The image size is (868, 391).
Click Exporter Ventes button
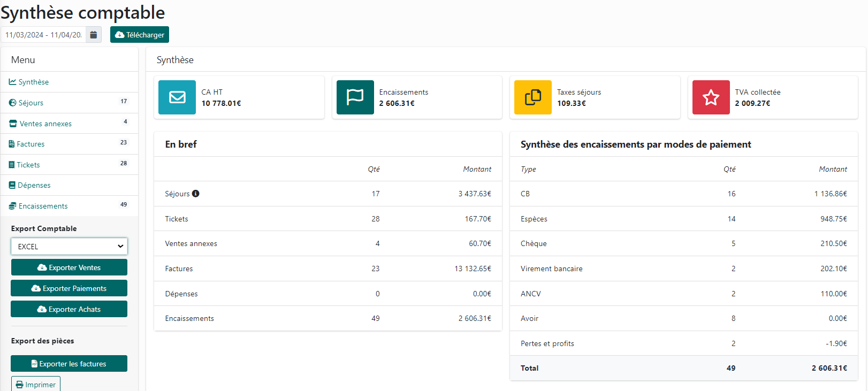tap(69, 267)
